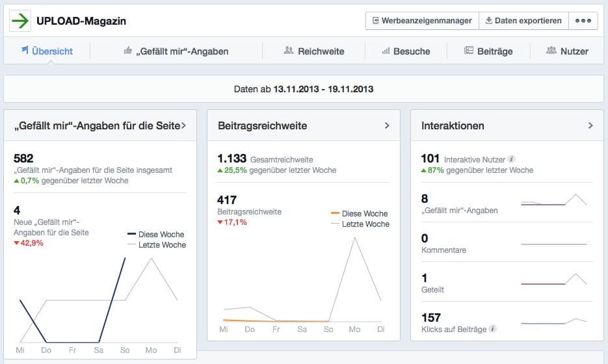Image resolution: width=608 pixels, height=364 pixels.
Task: Click the 417 Beitragsreichweite number
Action: click(227, 200)
